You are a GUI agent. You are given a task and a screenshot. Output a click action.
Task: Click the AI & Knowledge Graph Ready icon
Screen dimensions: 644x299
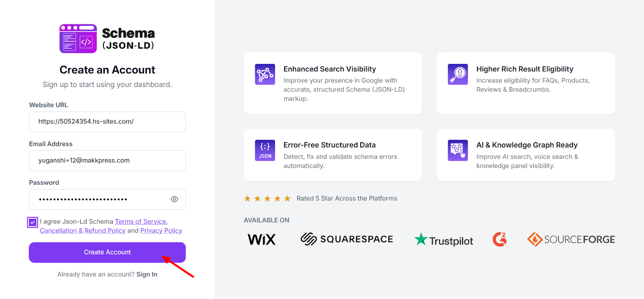(x=458, y=150)
